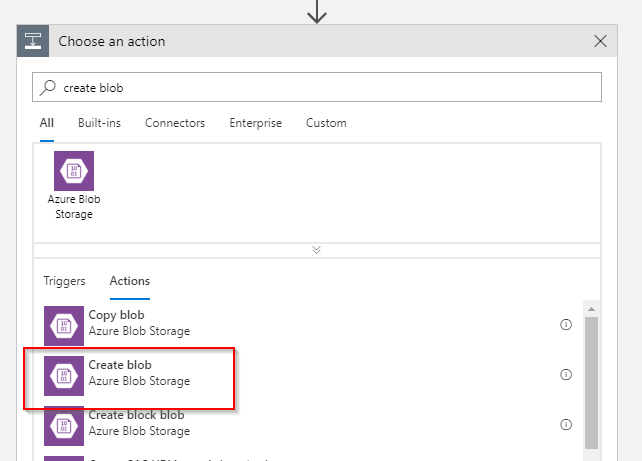Viewport: 642px width, 461px height.
Task: Switch to the Triggers tab
Action: pyautogui.click(x=64, y=281)
